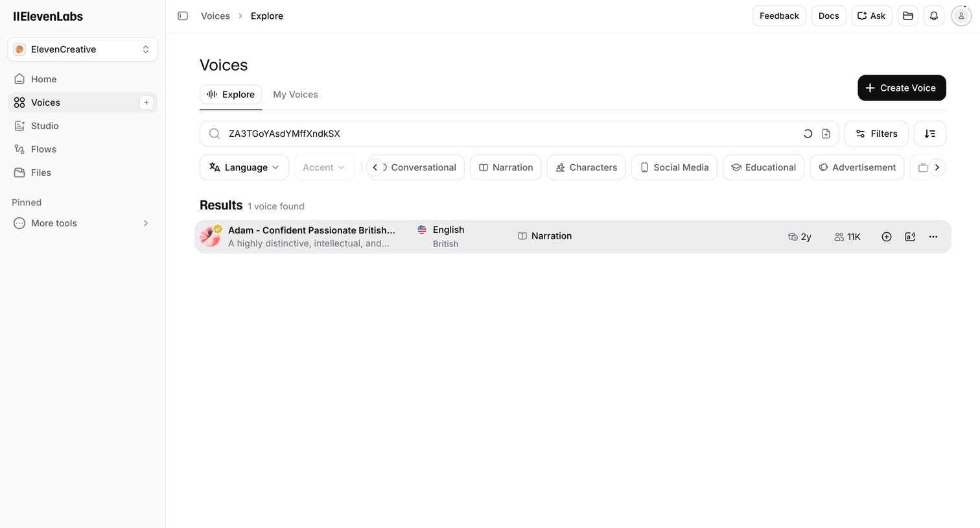Click the English language label in result
This screenshot has width=980, height=528.
449,230
